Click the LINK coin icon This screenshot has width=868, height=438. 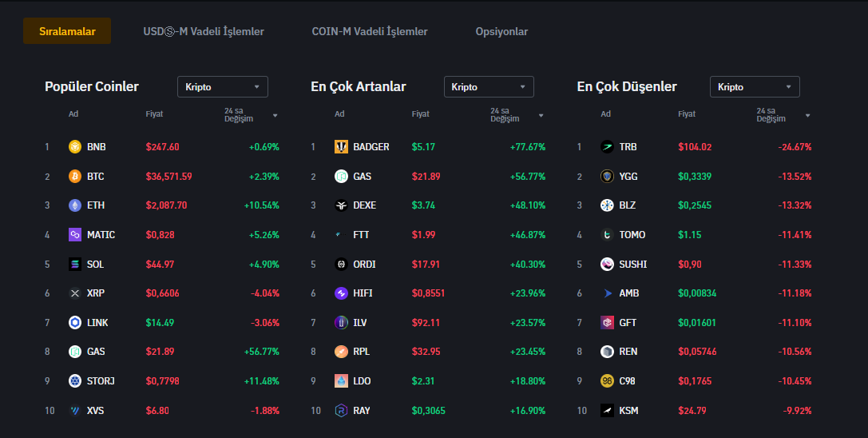75,323
